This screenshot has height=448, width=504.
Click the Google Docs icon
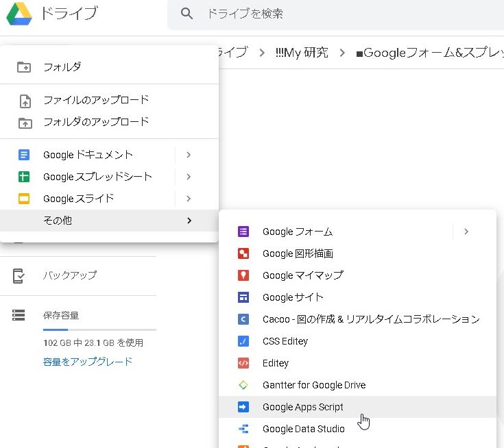[24, 155]
